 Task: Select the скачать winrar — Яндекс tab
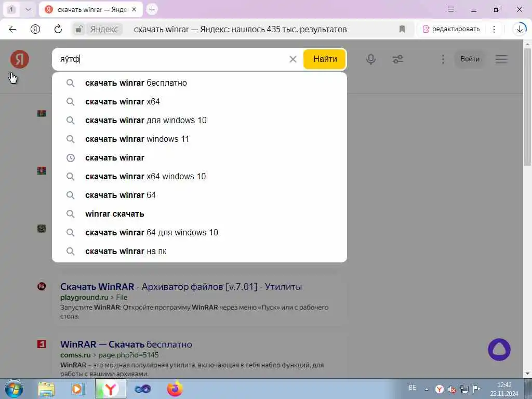pos(90,9)
